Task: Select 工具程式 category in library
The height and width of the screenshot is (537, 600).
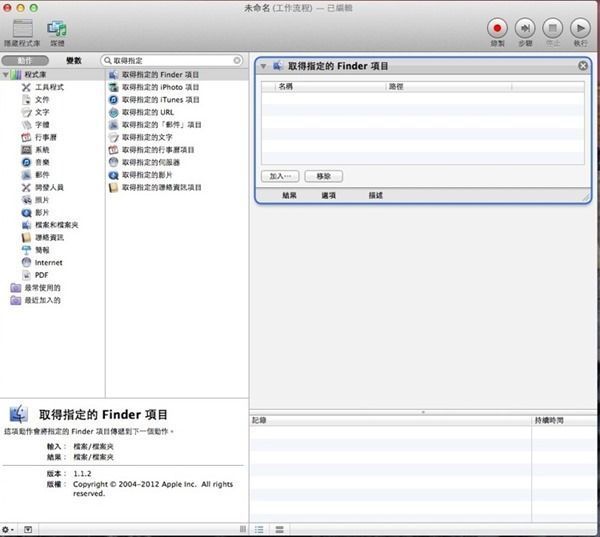Action: tap(49, 87)
